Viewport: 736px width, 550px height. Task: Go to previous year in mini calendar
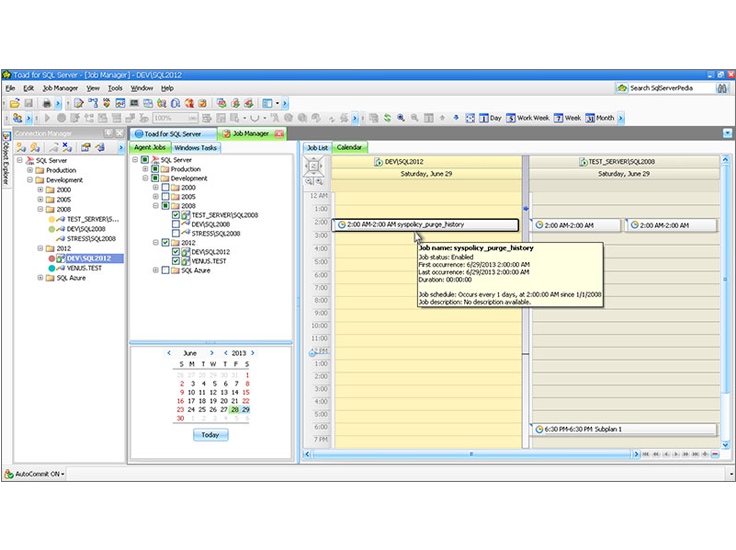[x=225, y=353]
